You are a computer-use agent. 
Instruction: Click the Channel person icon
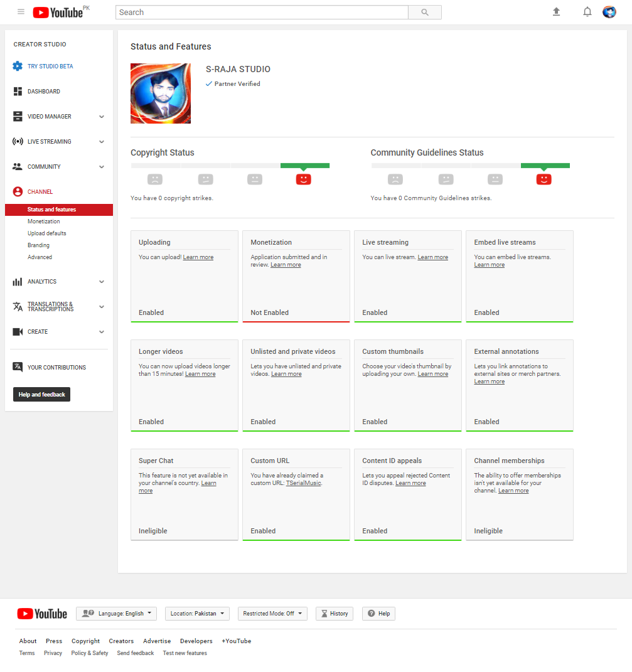tap(18, 191)
